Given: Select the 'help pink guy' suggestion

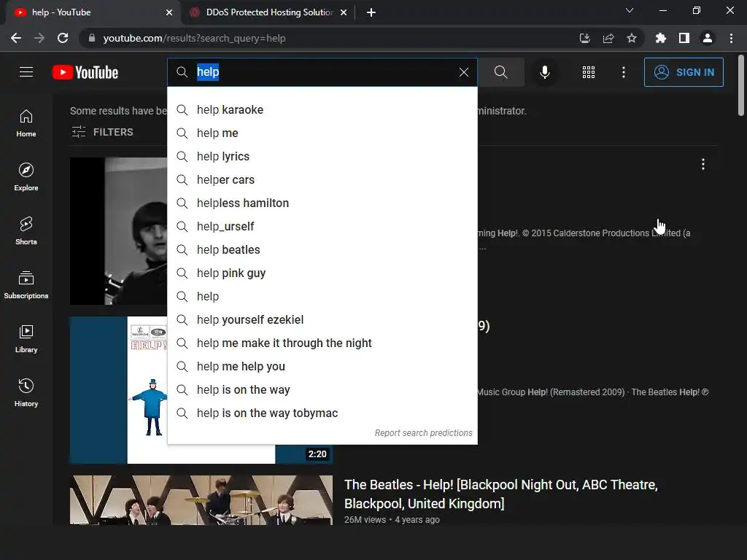Looking at the screenshot, I should [322, 273].
